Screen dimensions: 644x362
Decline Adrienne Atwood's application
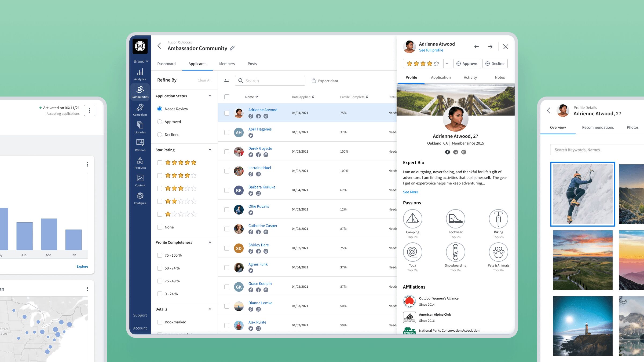(x=495, y=64)
